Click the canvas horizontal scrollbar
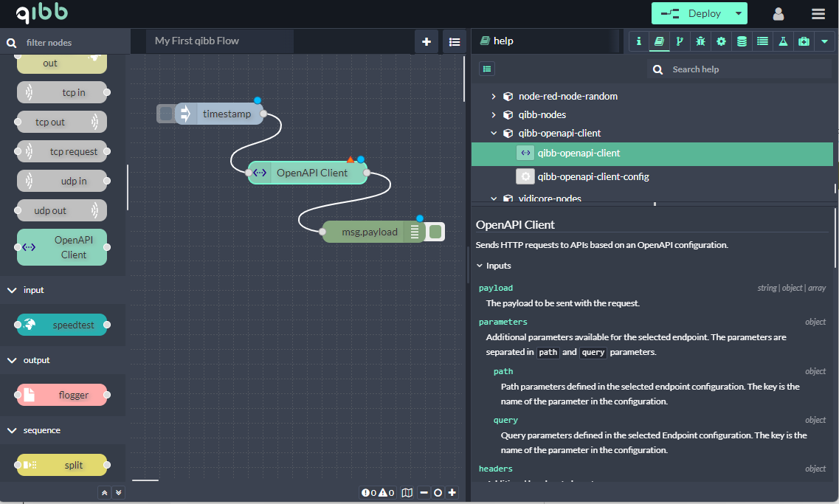This screenshot has height=504, width=839. point(145,480)
